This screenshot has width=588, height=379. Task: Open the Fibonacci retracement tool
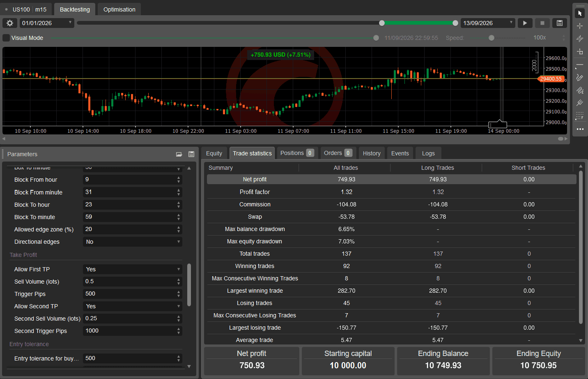click(580, 116)
